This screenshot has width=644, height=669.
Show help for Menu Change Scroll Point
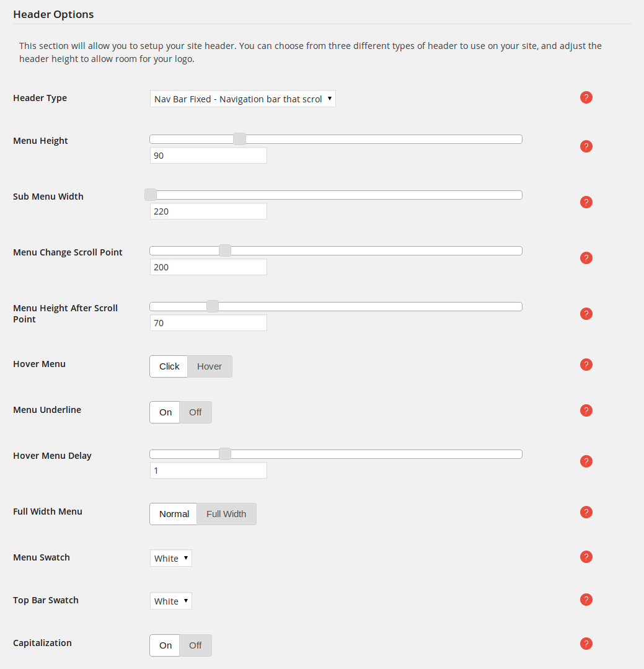[x=586, y=258]
